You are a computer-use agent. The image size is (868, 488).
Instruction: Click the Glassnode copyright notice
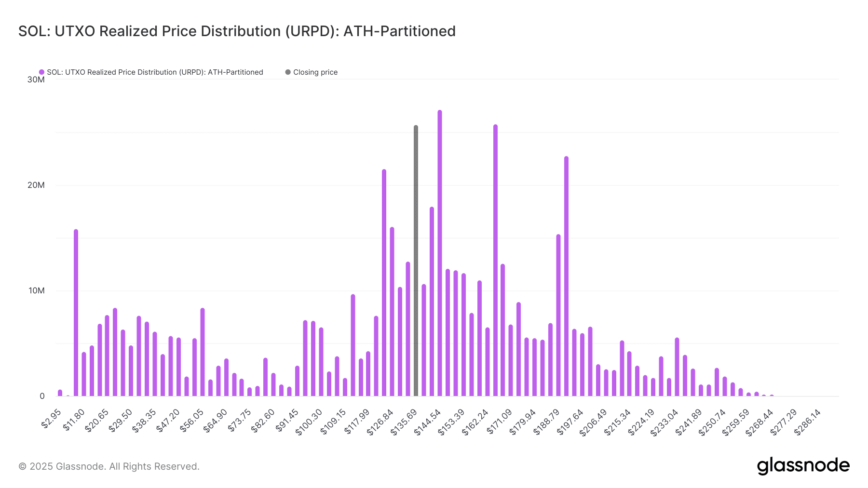tap(109, 466)
